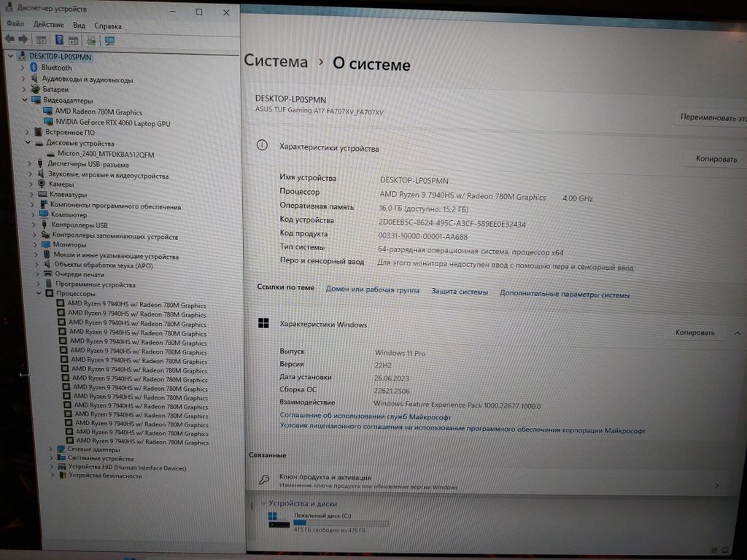Collapse the Процессоры tree node
The width and height of the screenshot is (747, 560).
click(x=40, y=293)
